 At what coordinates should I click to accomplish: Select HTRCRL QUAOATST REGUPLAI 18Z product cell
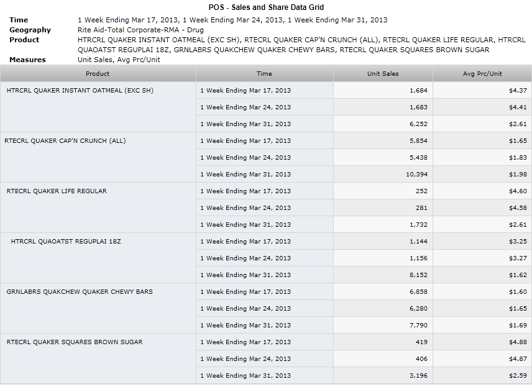tap(98, 258)
